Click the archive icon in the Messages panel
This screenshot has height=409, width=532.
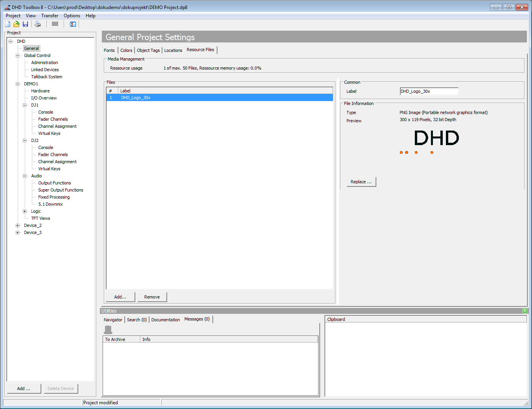click(108, 330)
